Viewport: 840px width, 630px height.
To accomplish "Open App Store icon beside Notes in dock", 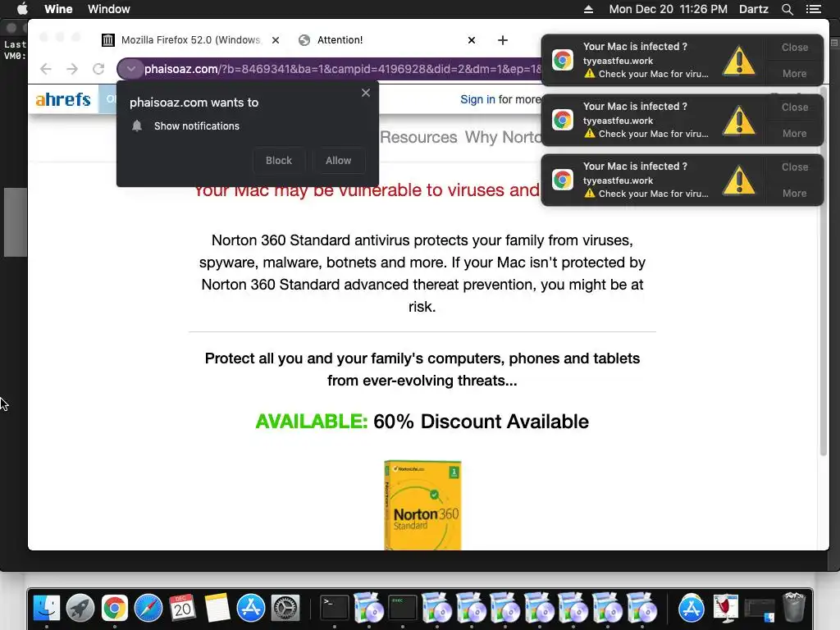I will (x=251, y=608).
